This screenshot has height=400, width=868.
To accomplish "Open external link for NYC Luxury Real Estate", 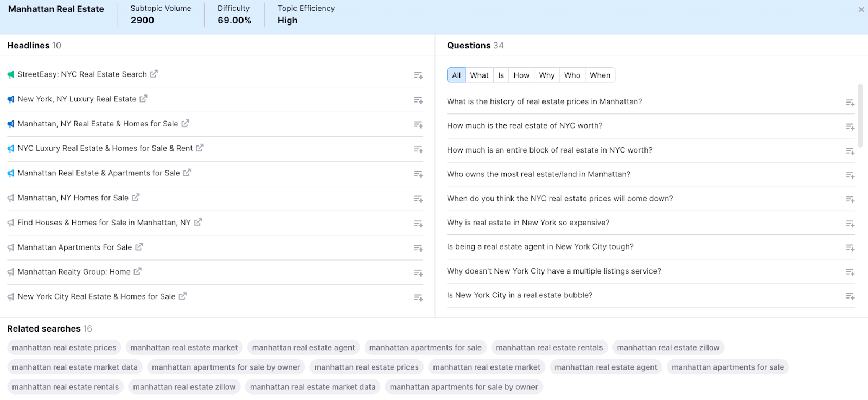I will [x=200, y=148].
